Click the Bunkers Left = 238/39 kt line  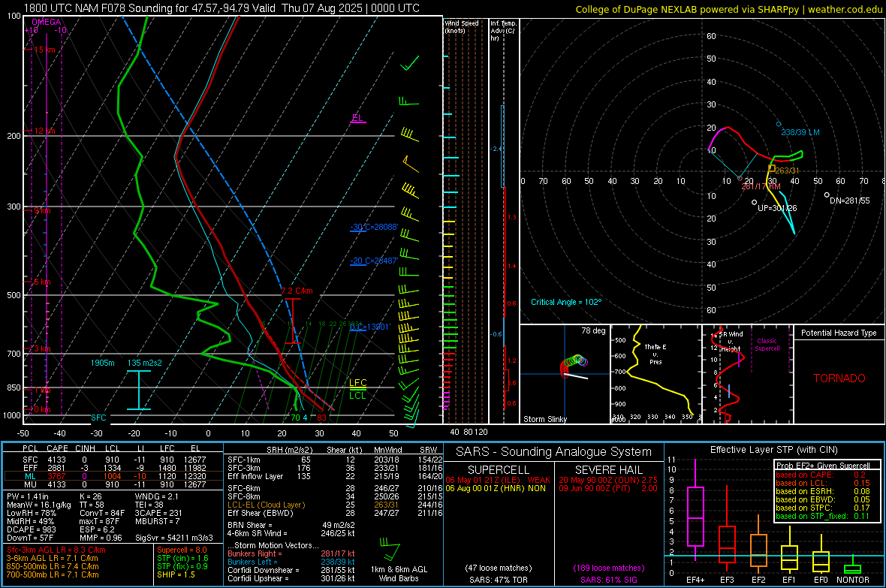coord(291,562)
